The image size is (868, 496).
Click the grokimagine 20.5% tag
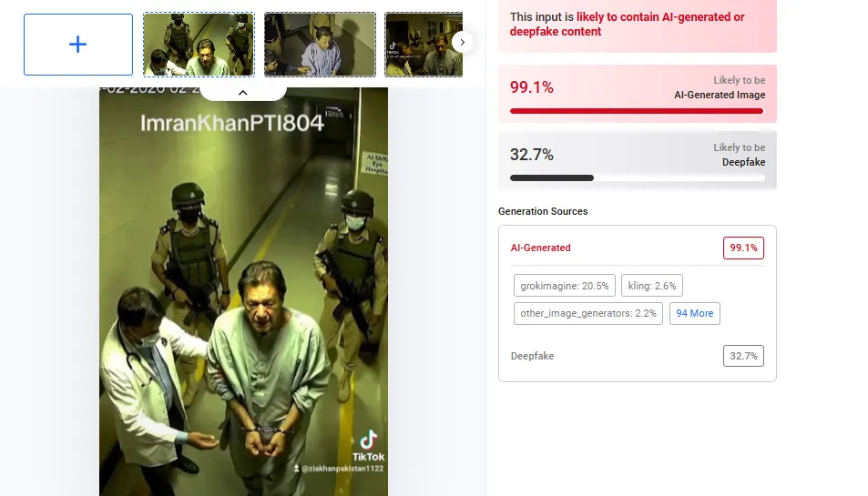tap(565, 286)
